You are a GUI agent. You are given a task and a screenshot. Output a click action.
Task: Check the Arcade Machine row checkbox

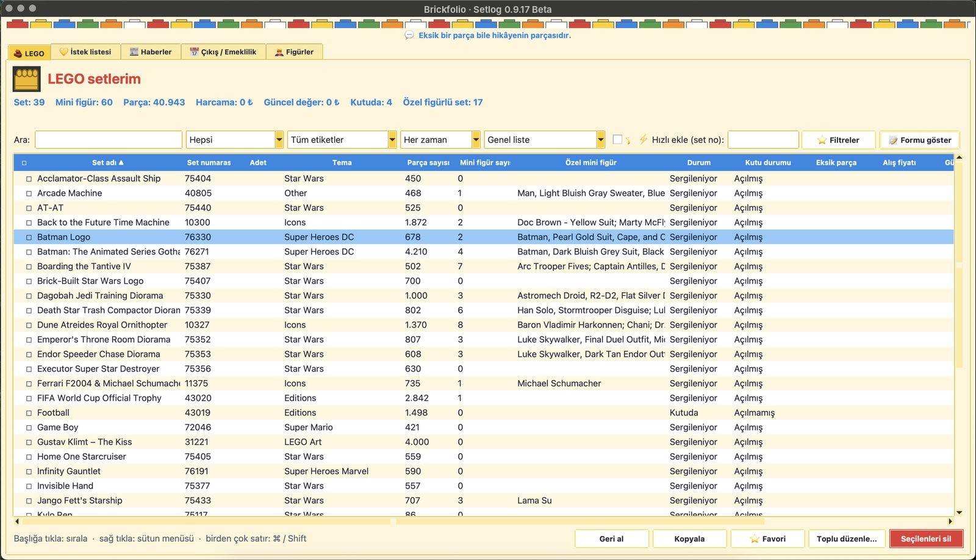29,193
